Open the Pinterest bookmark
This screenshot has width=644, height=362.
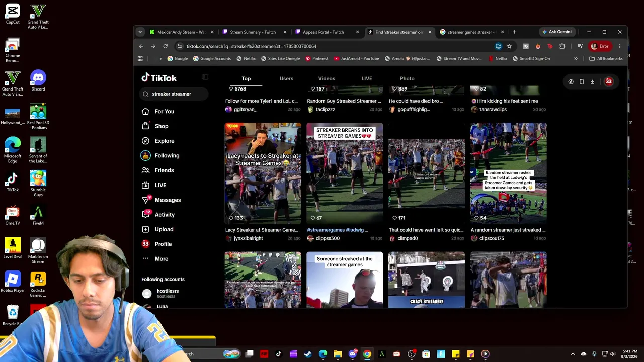[x=316, y=59]
